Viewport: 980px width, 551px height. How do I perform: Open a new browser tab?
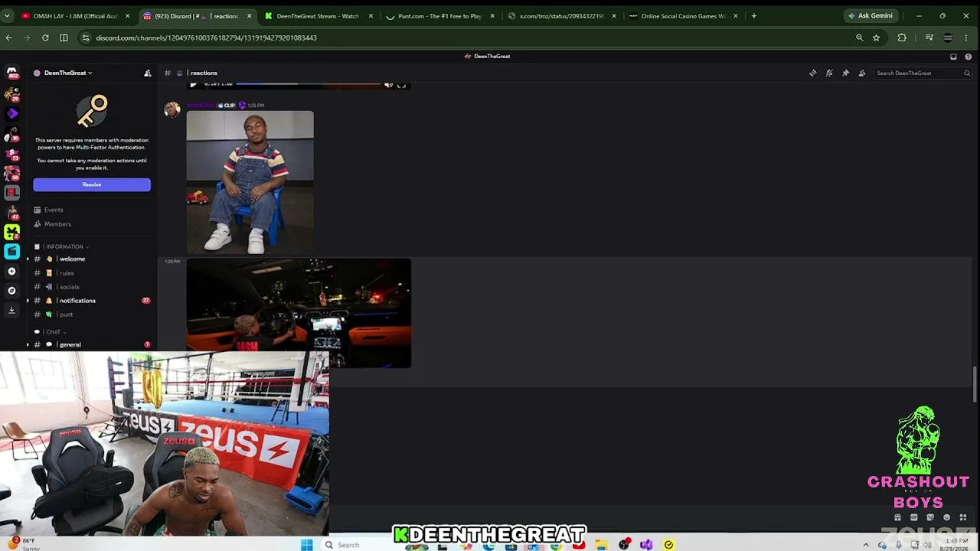754,16
